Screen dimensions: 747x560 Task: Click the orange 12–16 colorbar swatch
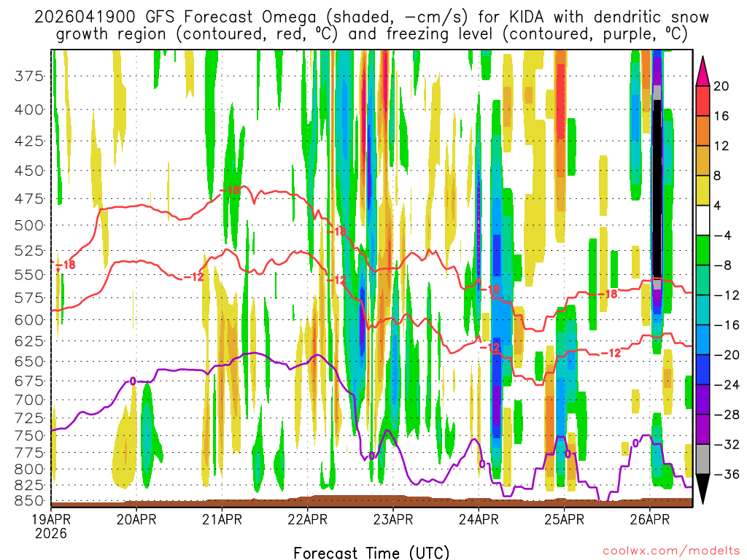[703, 131]
